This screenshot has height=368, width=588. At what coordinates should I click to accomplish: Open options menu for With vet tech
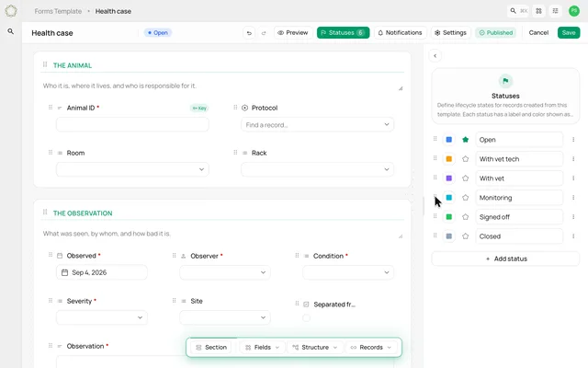[x=573, y=159]
